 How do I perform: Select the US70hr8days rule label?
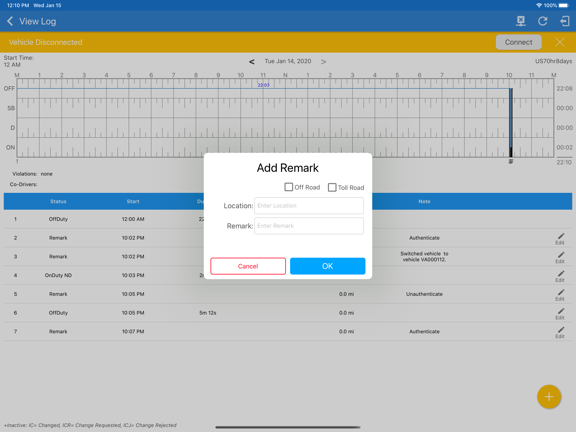tap(553, 61)
